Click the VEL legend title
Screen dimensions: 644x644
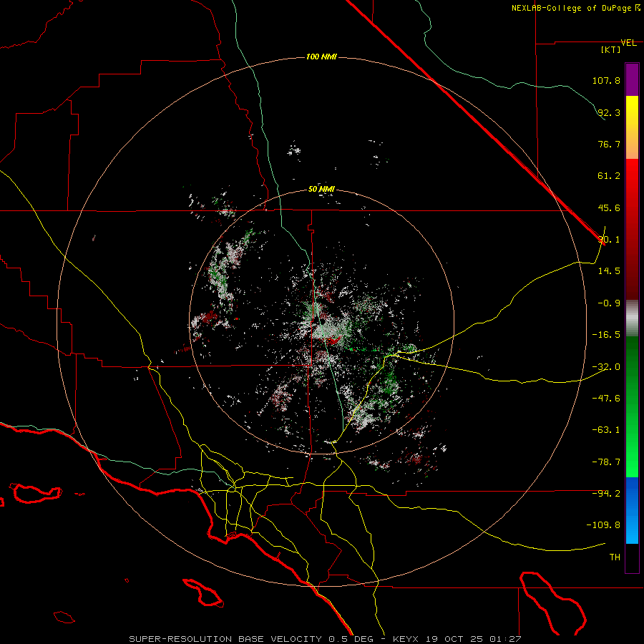coord(628,43)
